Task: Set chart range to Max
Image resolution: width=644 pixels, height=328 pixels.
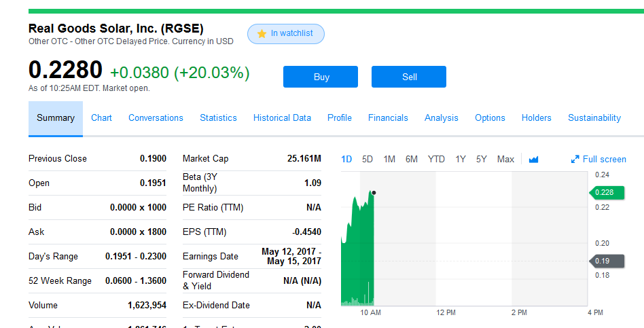Action: tap(505, 160)
